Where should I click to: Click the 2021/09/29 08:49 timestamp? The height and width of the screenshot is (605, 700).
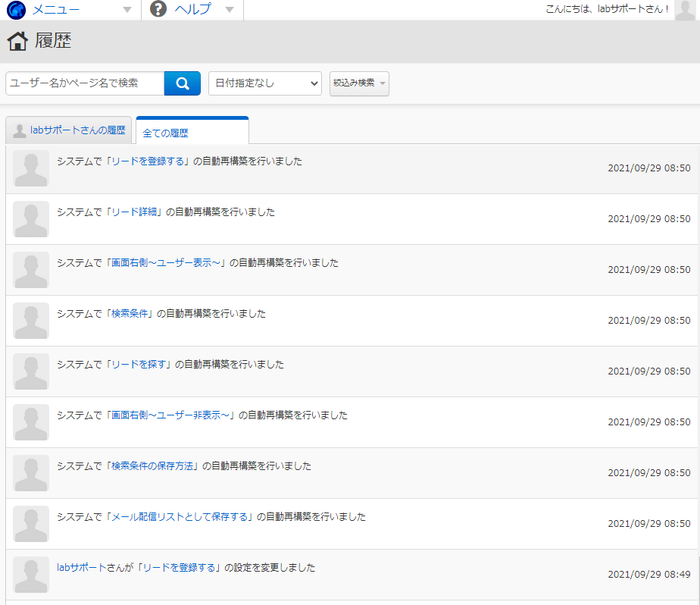(649, 574)
